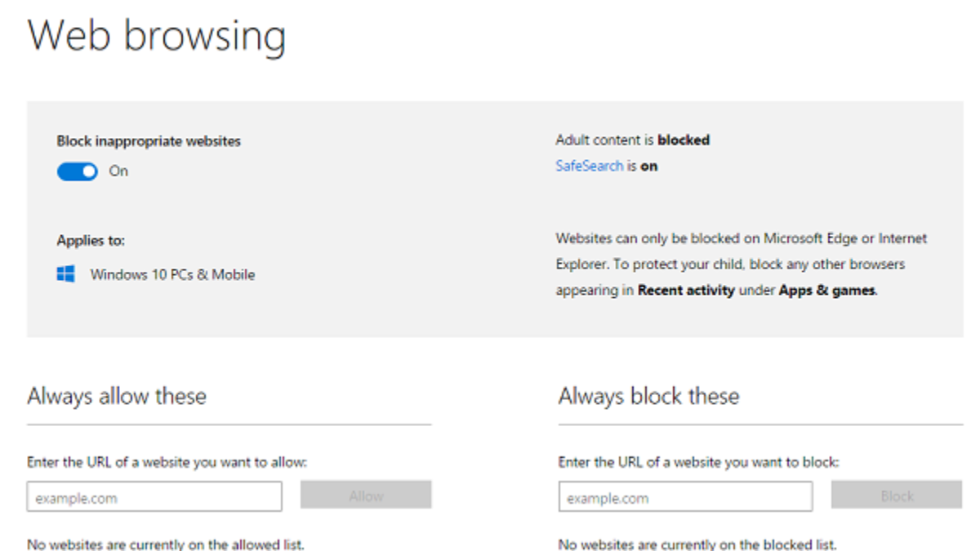
Task: Click the On label beside the switch
Action: pos(118,171)
